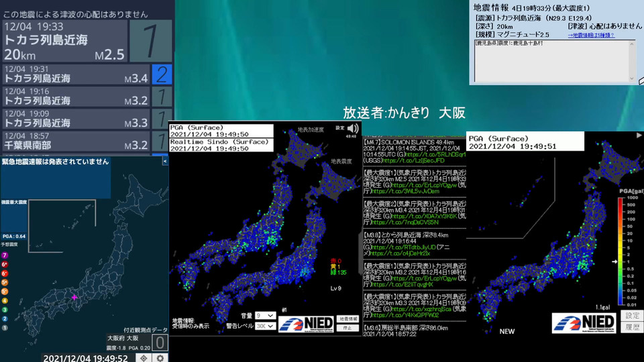Click the speaker volume icon in monitor window
This screenshot has width=644, height=362.
coord(353,129)
